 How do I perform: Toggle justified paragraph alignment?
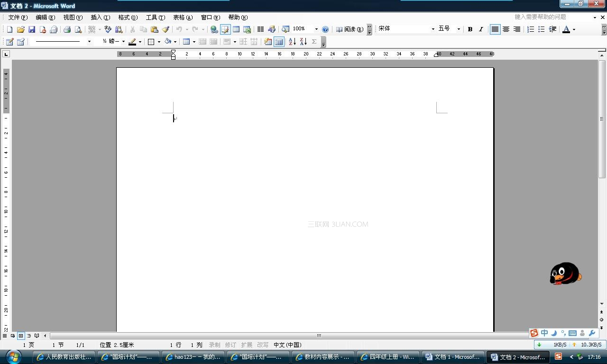(495, 29)
